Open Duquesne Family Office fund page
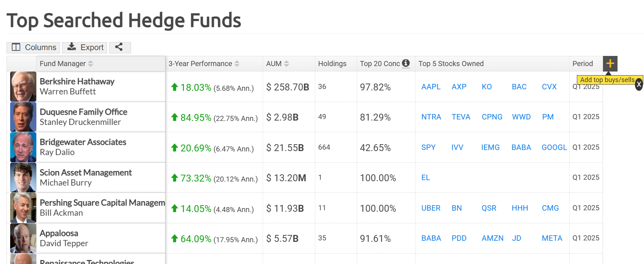 pos(83,112)
